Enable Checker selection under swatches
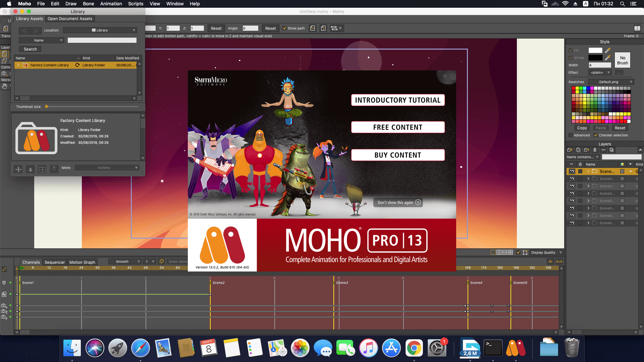Screen dimensions: 644x362 [596, 135]
